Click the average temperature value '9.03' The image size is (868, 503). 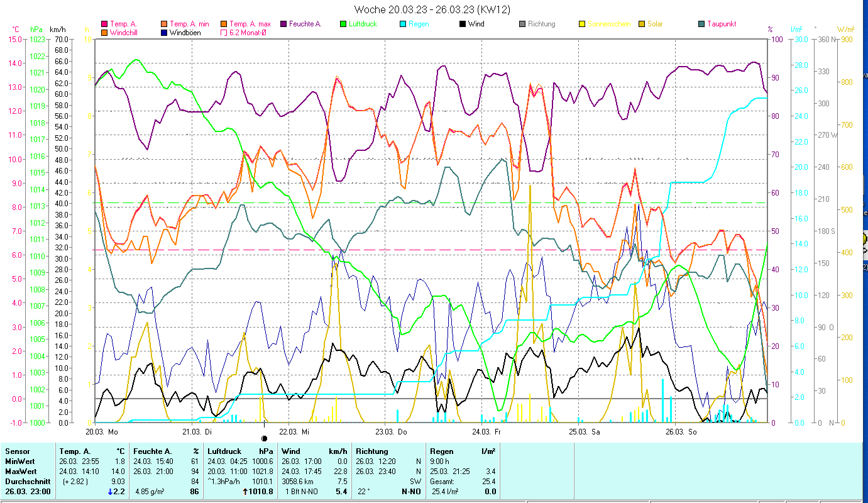pos(118,482)
